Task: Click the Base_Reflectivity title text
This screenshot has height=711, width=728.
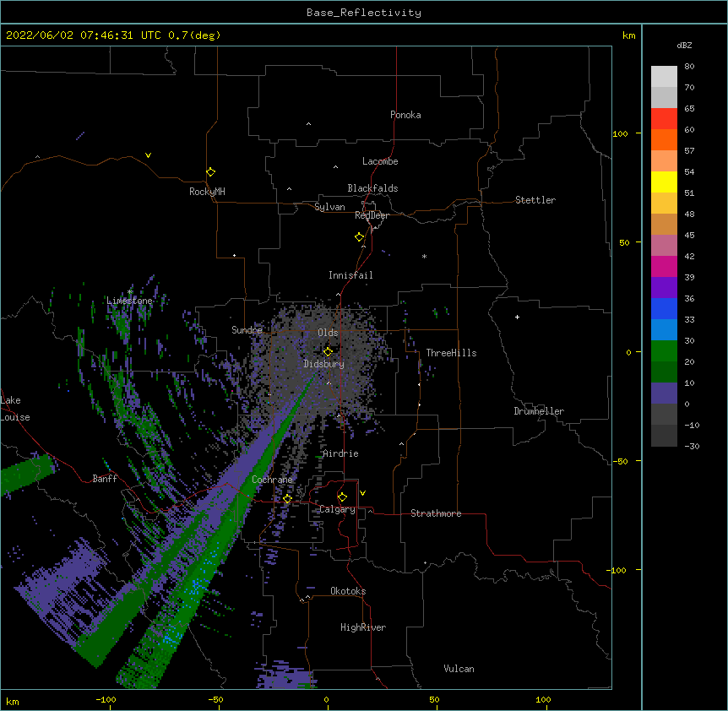Action: tap(363, 13)
